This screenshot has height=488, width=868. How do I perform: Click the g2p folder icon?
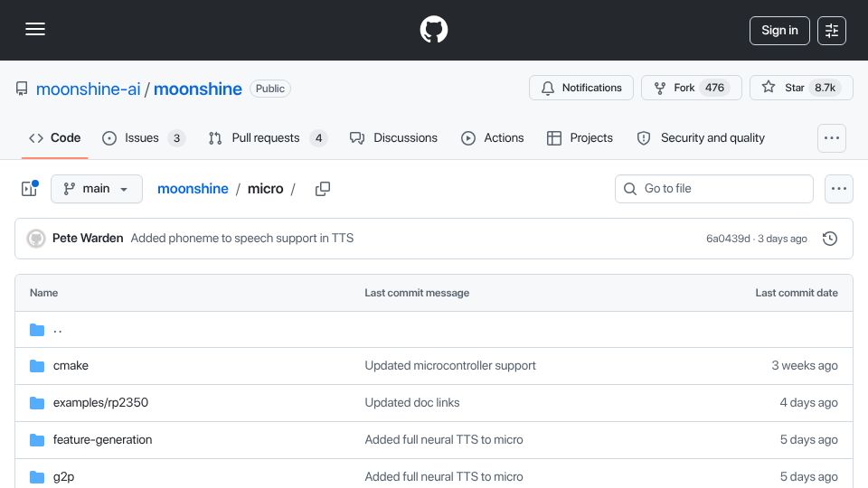(x=37, y=477)
